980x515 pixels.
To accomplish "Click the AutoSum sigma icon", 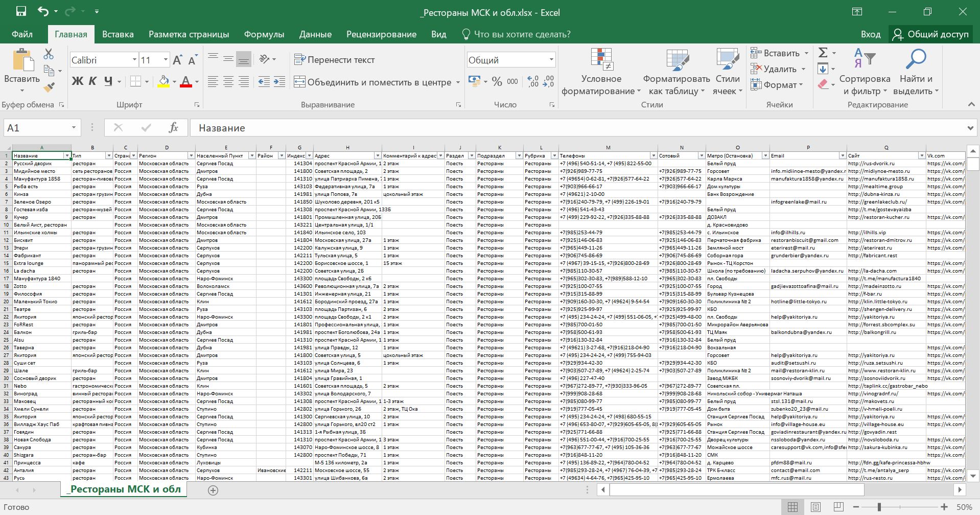I will click(x=823, y=53).
